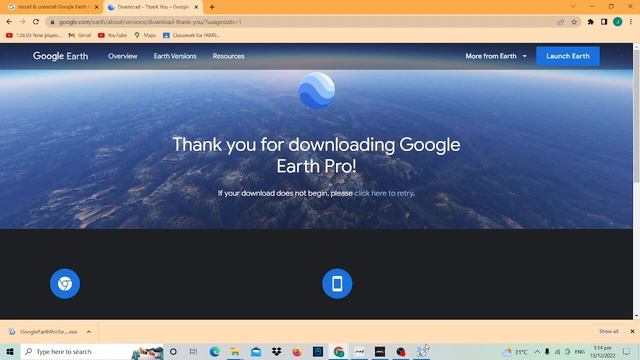Close the Download - Thank You tab
The image size is (640, 360).
(196, 7)
